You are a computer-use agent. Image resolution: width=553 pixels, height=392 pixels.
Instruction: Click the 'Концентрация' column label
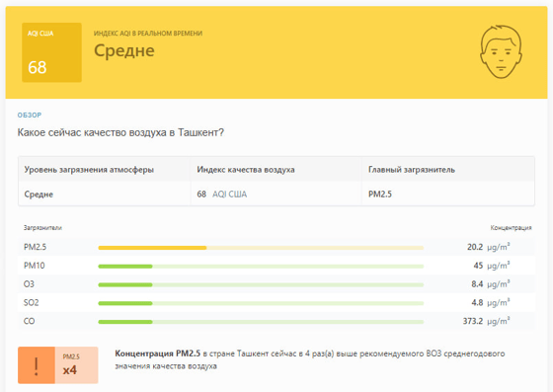point(511,228)
